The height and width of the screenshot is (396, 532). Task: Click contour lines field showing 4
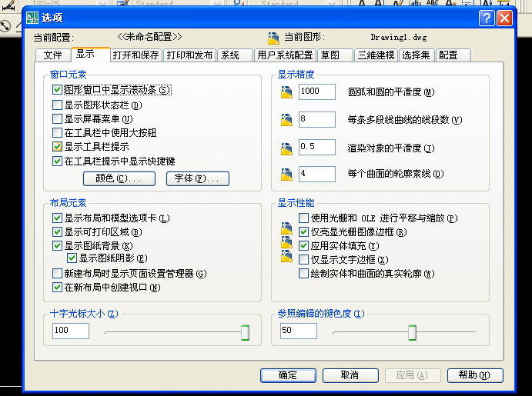pos(317,174)
